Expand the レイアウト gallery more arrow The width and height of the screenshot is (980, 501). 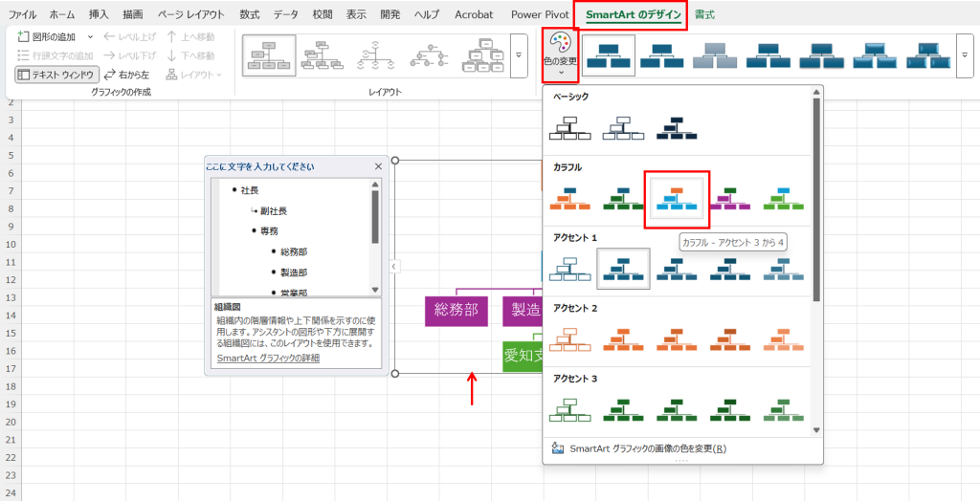pyautogui.click(x=520, y=55)
